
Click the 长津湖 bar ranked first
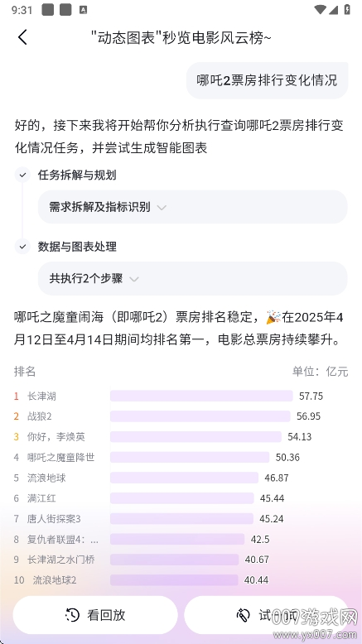click(201, 396)
